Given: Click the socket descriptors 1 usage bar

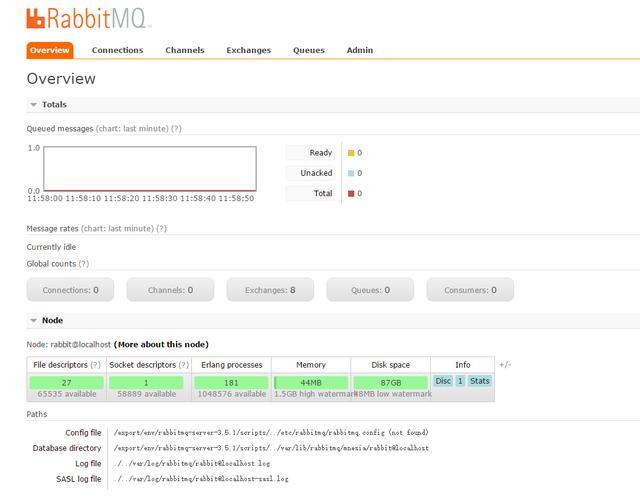Looking at the screenshot, I should pyautogui.click(x=146, y=383).
